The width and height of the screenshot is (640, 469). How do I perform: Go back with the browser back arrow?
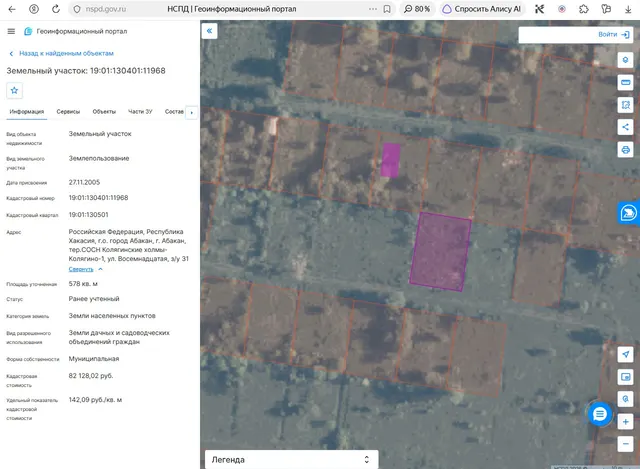[x=12, y=9]
